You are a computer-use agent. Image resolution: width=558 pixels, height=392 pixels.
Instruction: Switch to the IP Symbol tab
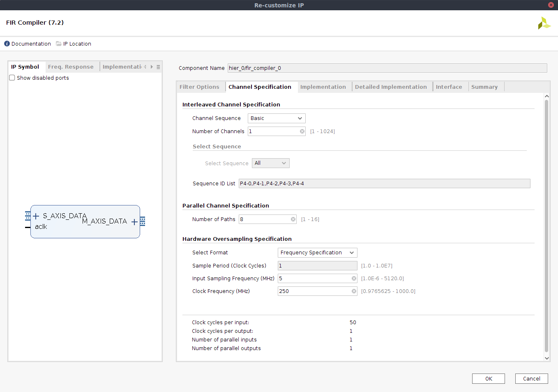coord(25,67)
